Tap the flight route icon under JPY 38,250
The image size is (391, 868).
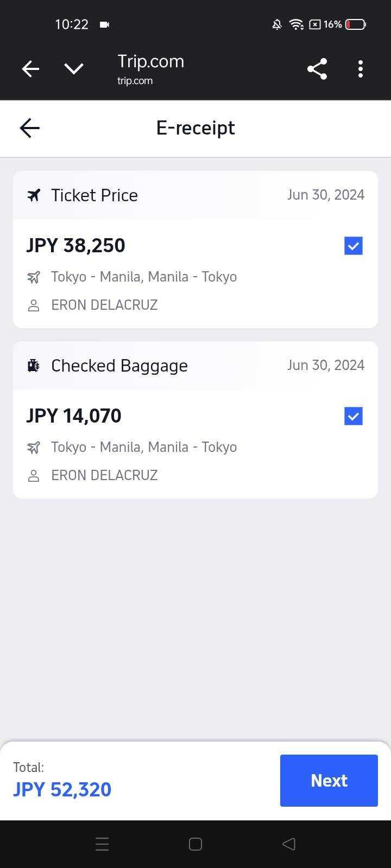click(x=34, y=277)
